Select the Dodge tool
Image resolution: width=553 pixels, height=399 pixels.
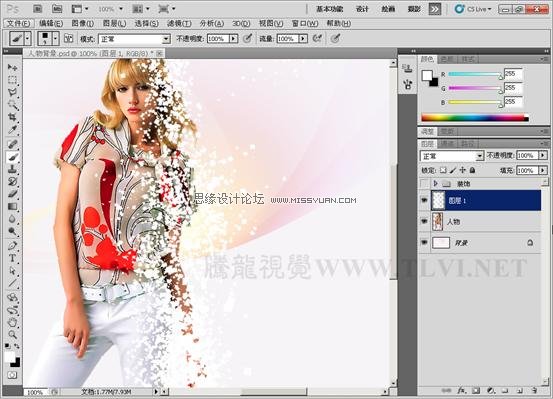[13, 231]
